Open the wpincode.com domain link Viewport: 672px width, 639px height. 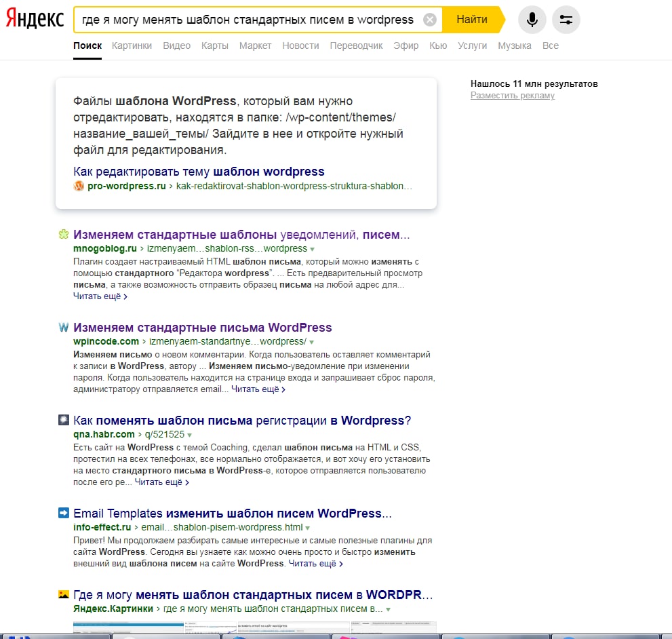point(106,341)
